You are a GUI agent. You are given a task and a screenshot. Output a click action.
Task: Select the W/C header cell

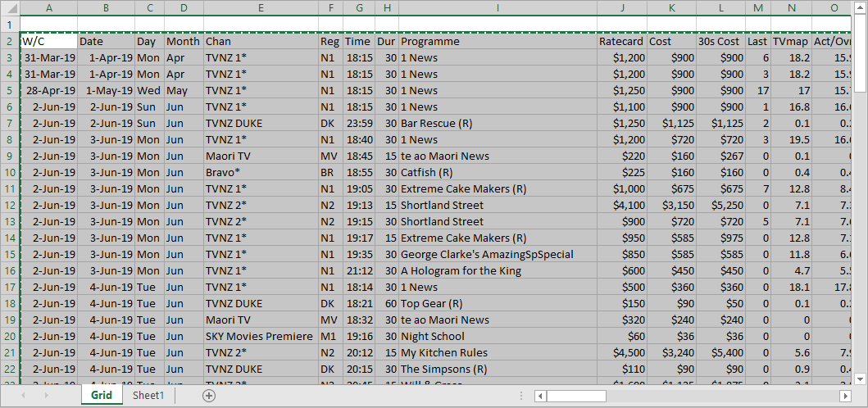48,41
